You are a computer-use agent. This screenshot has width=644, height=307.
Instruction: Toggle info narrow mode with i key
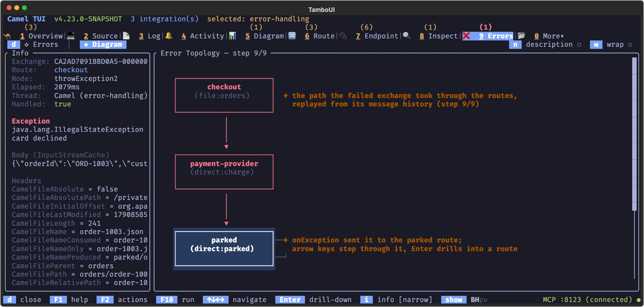[x=366, y=300]
